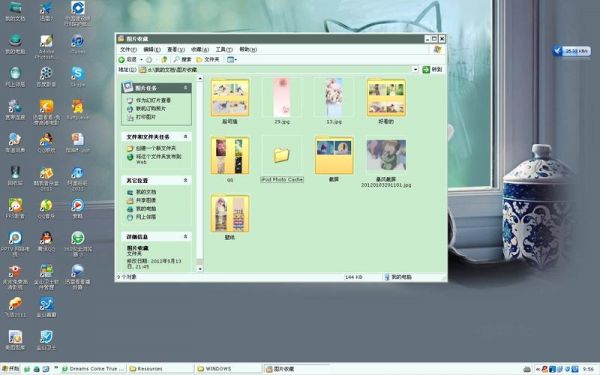Image resolution: width=600 pixels, height=375 pixels.
Task: Select the 迅雷7 bird desktop shortcut
Action: pos(46,11)
